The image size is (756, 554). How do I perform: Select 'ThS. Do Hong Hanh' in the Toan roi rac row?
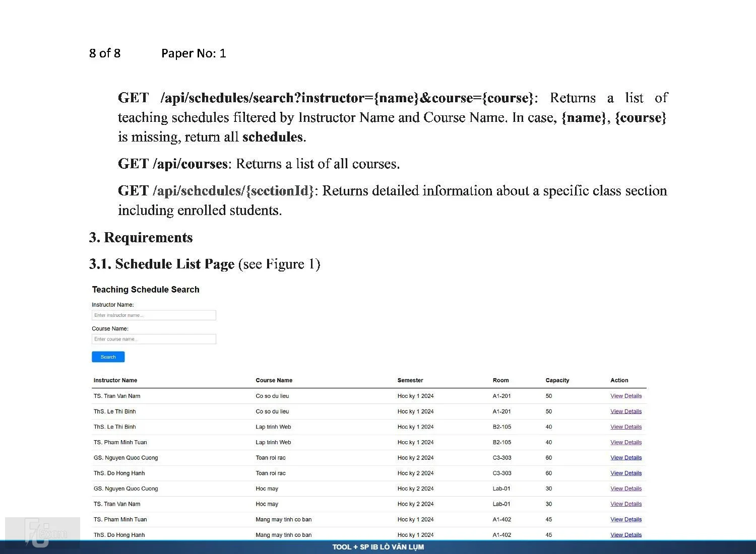point(119,473)
